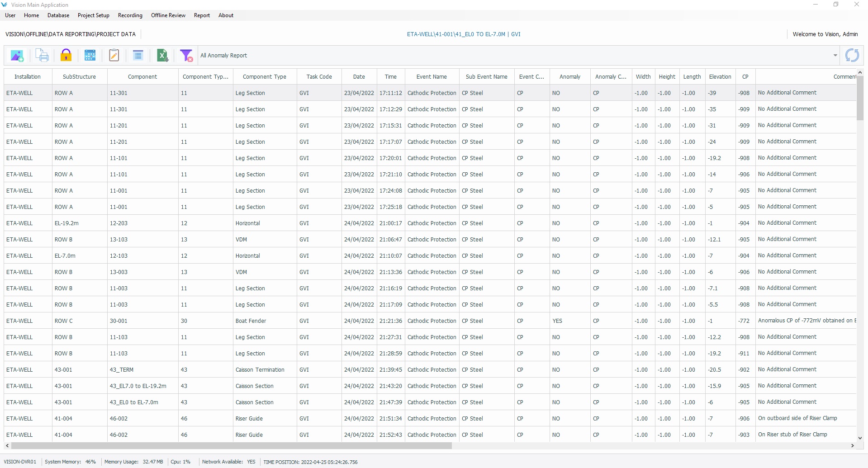Sort by the Anomaly column header
868x468 pixels.
pyautogui.click(x=570, y=77)
